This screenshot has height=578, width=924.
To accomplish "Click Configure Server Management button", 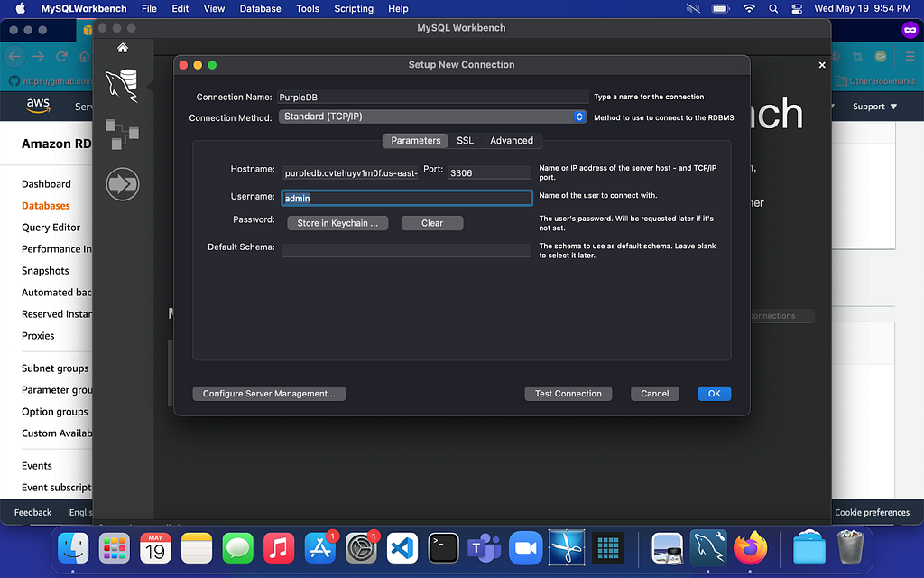I will coord(269,394).
